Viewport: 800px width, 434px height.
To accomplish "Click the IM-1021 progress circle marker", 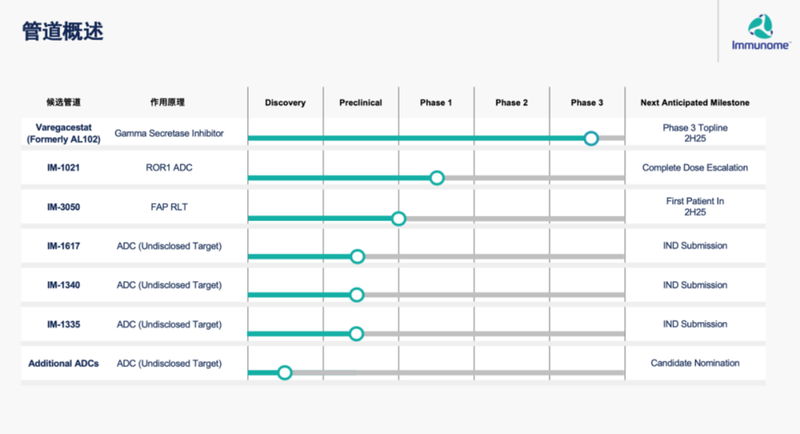I will pos(437,178).
